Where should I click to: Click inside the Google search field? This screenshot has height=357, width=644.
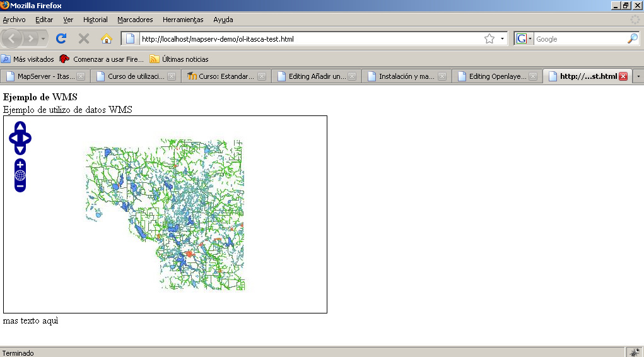[x=579, y=39]
